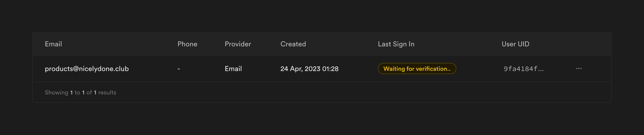Open the three-dot actions menu for the user
644x135 pixels.
pyautogui.click(x=579, y=69)
